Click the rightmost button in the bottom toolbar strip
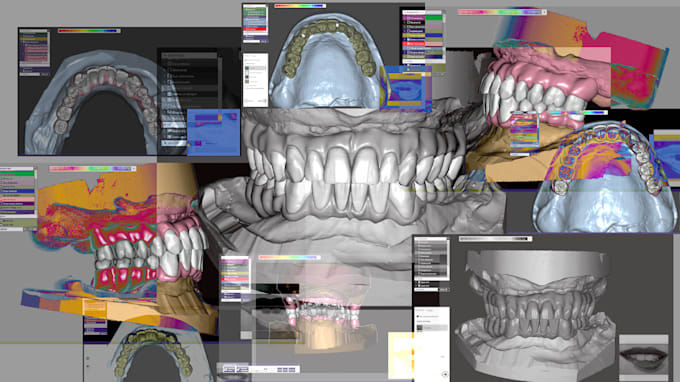Viewport: 680px width, 382px height. pyautogui.click(x=292, y=369)
